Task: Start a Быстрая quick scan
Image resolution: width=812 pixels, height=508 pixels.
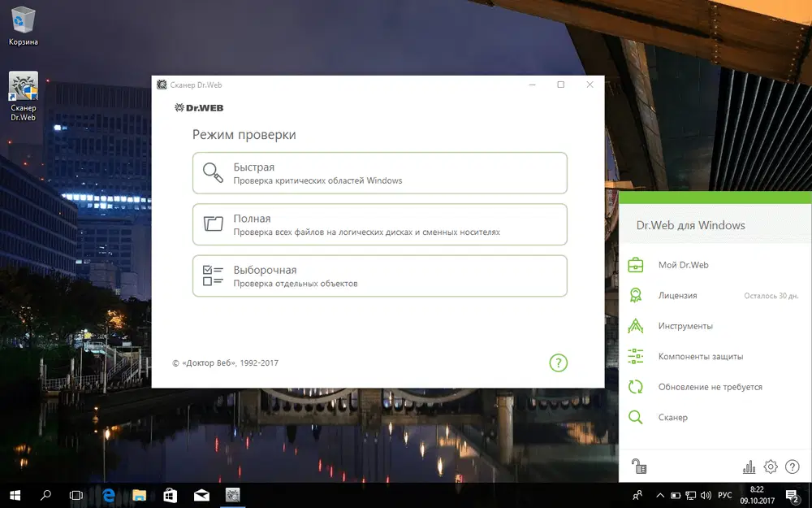Action: [379, 172]
